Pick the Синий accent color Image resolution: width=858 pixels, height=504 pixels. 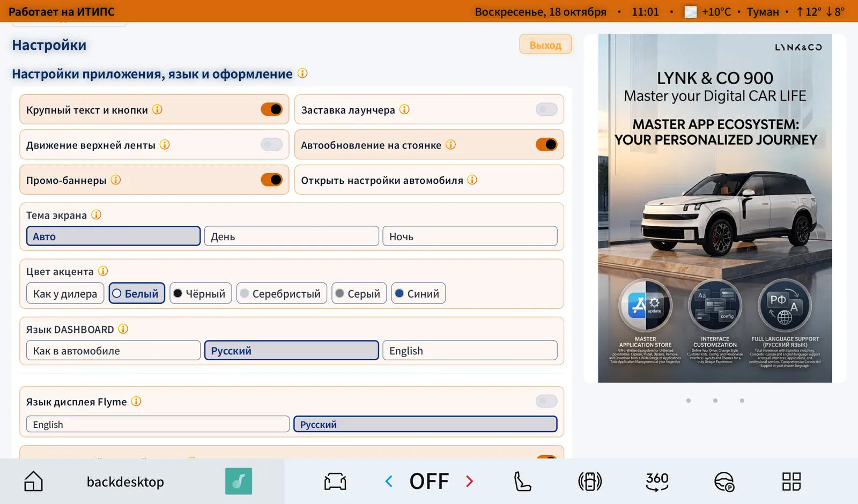[x=418, y=294]
